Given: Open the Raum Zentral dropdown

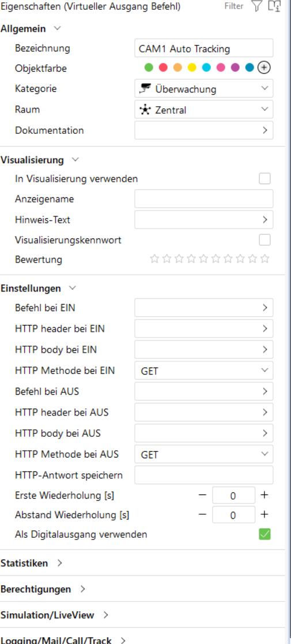Looking at the screenshot, I should [204, 110].
